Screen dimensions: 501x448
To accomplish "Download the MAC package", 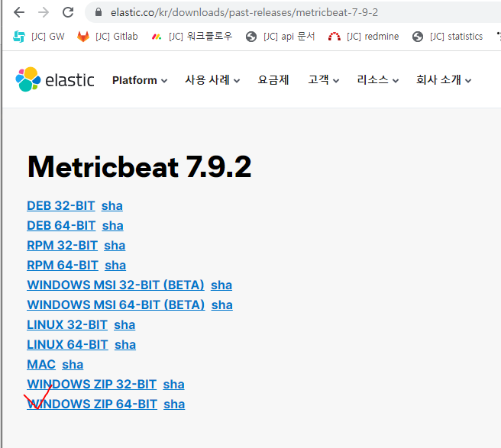I will click(x=41, y=364).
